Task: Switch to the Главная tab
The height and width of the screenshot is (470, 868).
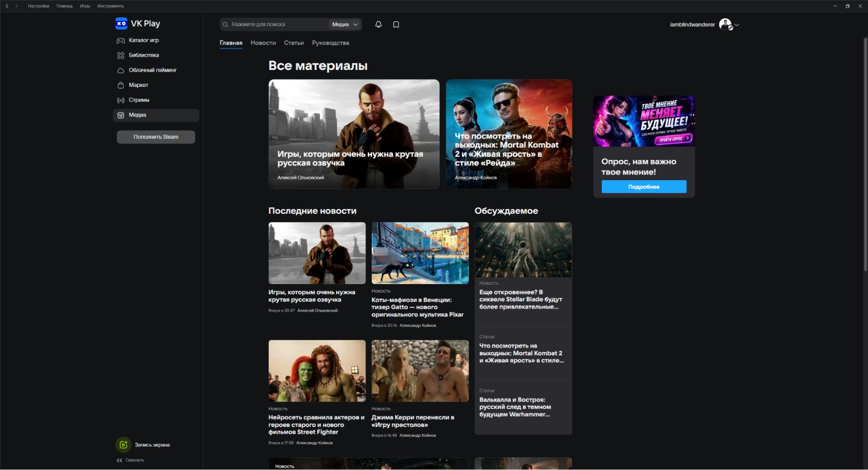Action: [x=231, y=43]
